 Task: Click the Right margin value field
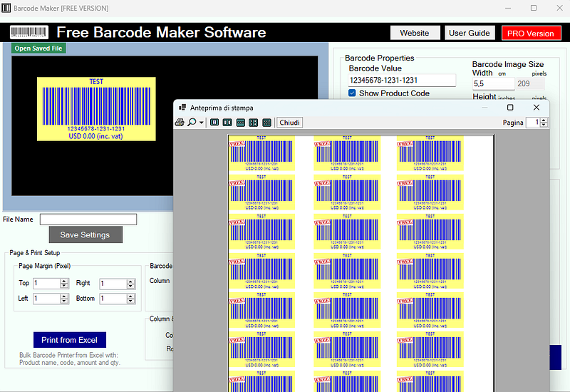[113, 284]
